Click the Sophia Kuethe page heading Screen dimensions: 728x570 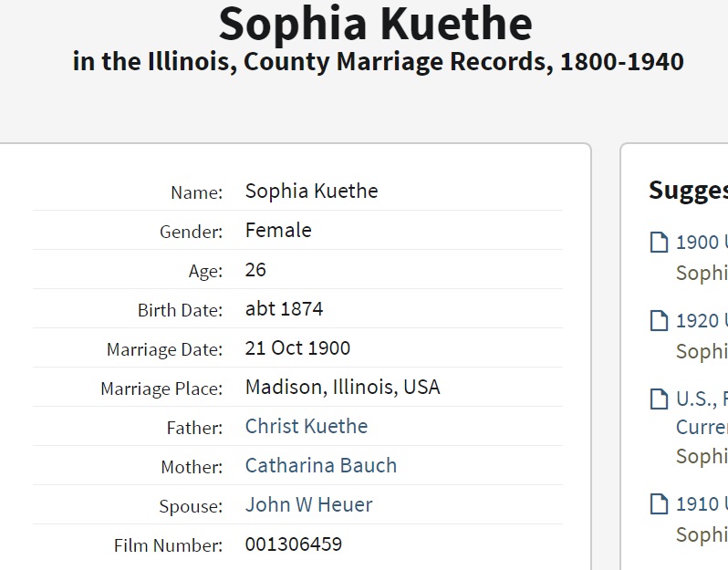(375, 25)
